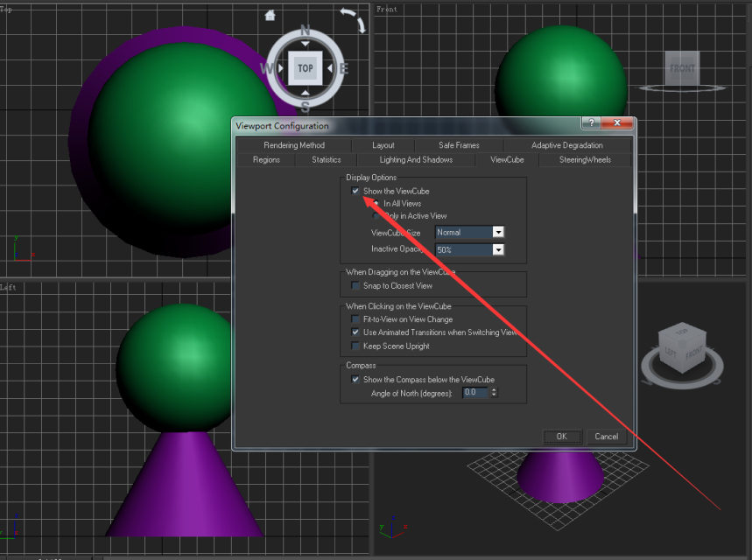Enable Snap to Closest View checkbox

pos(355,286)
